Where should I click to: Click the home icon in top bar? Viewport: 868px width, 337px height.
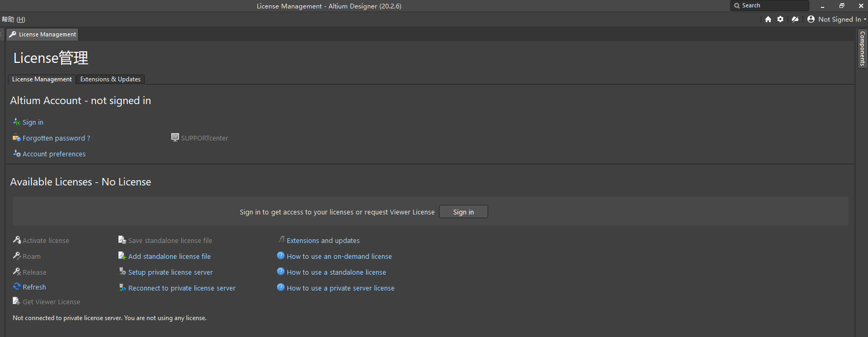pos(768,19)
